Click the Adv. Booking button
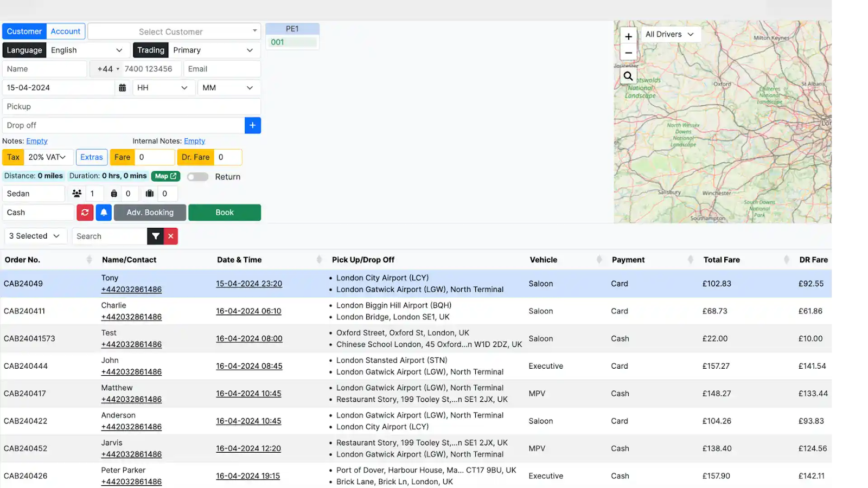 coord(150,213)
